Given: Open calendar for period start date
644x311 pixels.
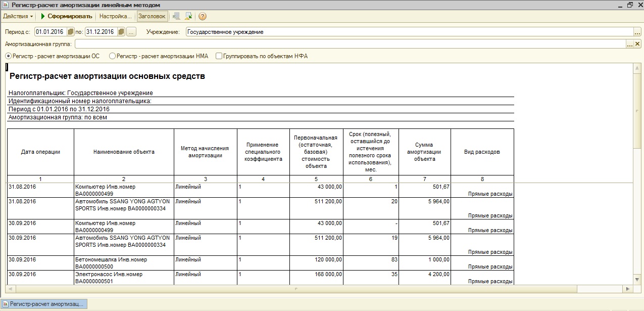Looking at the screenshot, I should point(70,32).
